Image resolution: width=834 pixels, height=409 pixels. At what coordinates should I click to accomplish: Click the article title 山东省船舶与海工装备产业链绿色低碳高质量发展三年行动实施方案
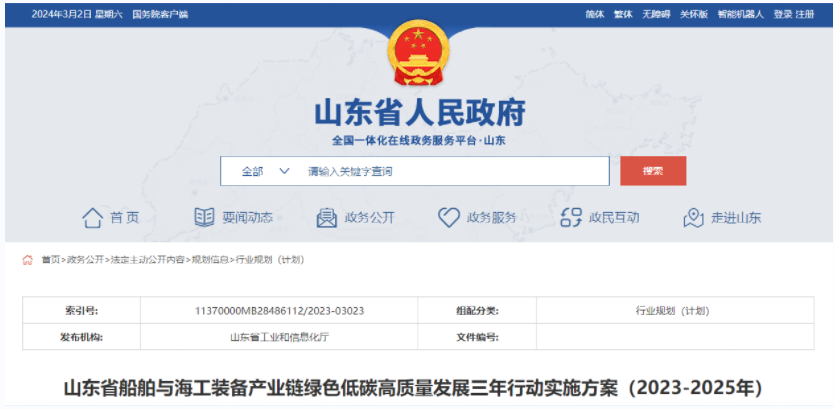tap(413, 388)
